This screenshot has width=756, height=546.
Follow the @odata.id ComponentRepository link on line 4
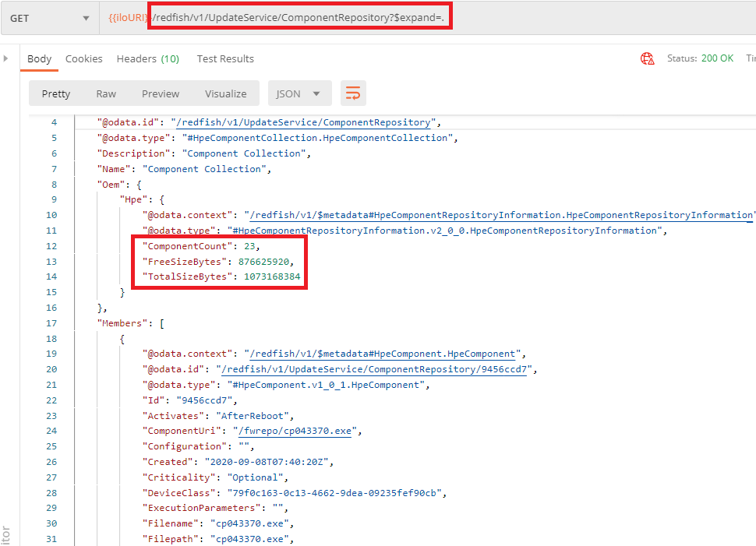(304, 122)
